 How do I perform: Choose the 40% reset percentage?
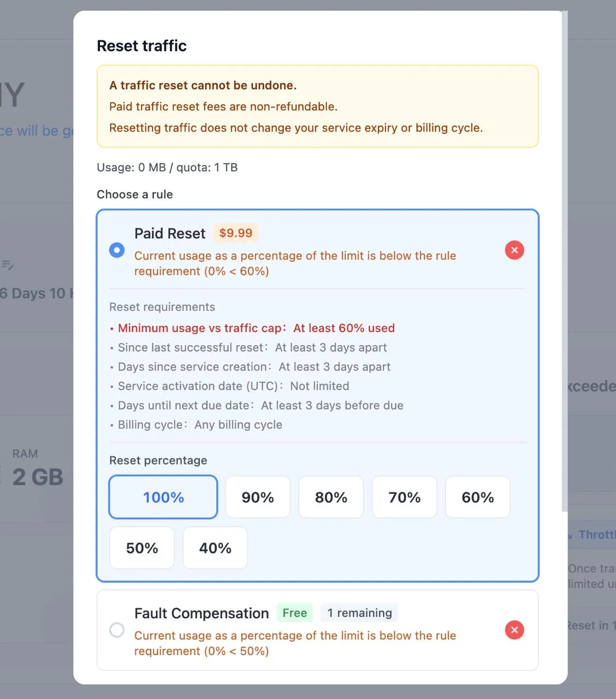coord(215,548)
